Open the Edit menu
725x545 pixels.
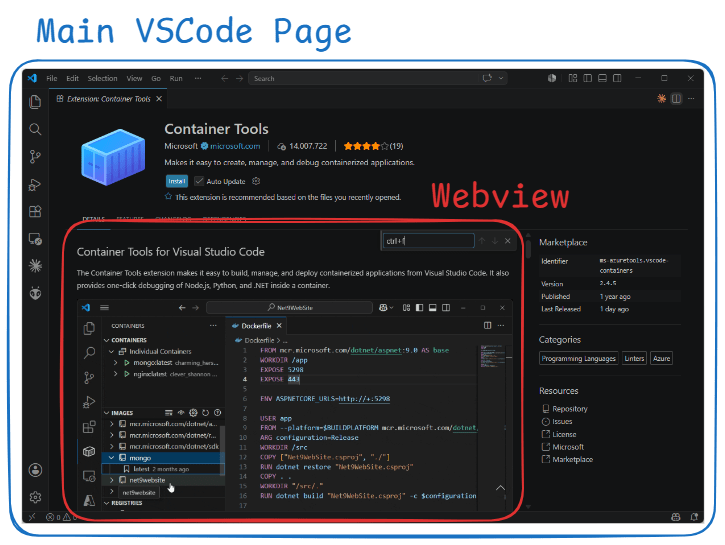[73, 79]
